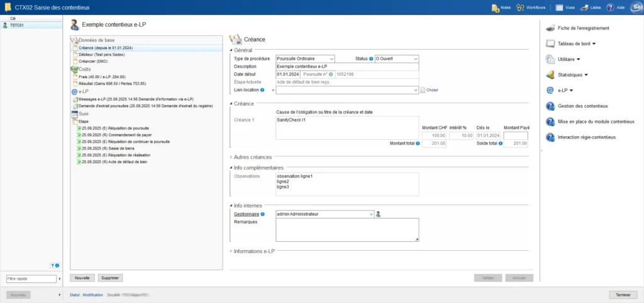The height and width of the screenshot is (303, 644).
Task: Click the Remarques text area
Action: pyautogui.click(x=347, y=230)
